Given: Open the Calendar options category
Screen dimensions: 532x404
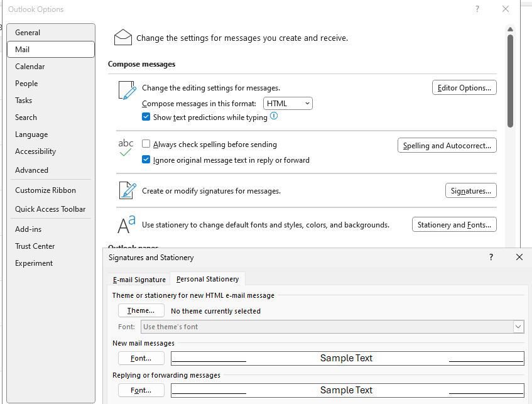Looking at the screenshot, I should click(x=51, y=67).
